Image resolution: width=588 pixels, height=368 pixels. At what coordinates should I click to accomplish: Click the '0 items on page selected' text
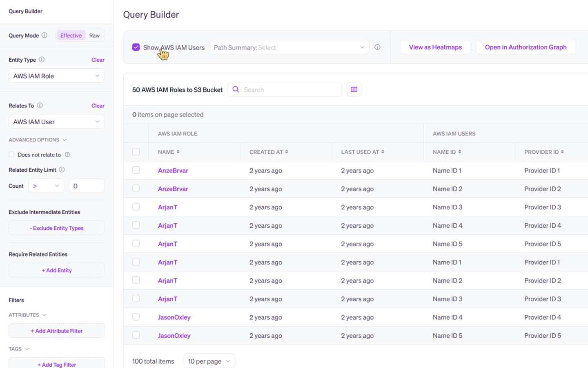tap(168, 114)
